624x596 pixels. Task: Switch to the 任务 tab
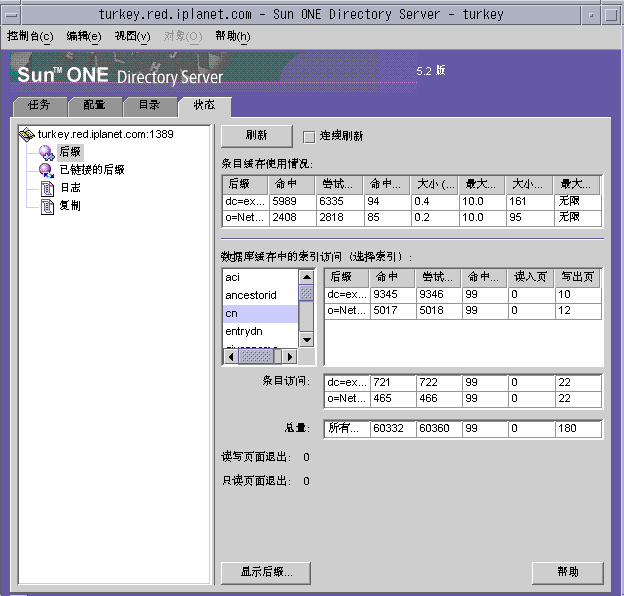[x=39, y=105]
